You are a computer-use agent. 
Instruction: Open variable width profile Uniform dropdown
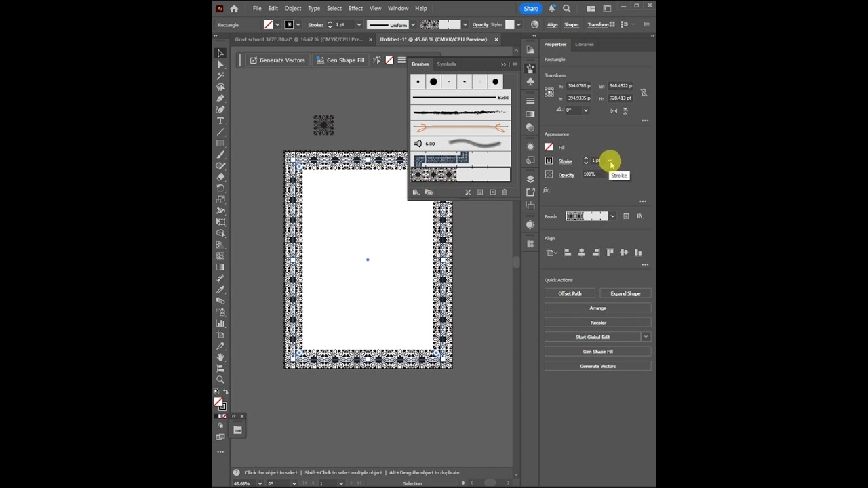point(412,25)
